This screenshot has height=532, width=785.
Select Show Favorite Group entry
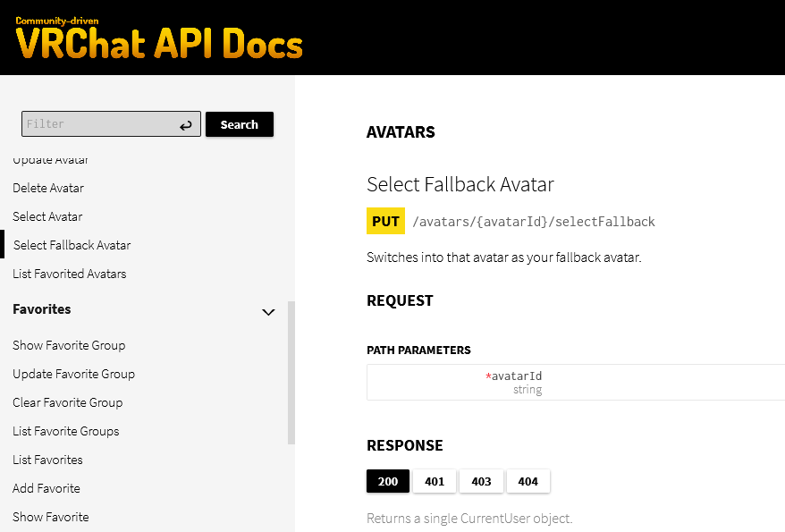(69, 345)
